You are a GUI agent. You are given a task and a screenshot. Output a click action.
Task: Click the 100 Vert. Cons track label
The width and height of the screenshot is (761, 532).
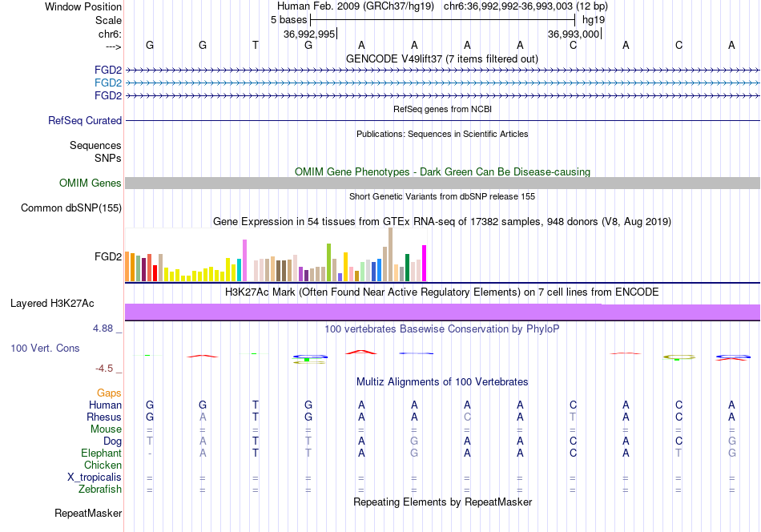pos(45,348)
